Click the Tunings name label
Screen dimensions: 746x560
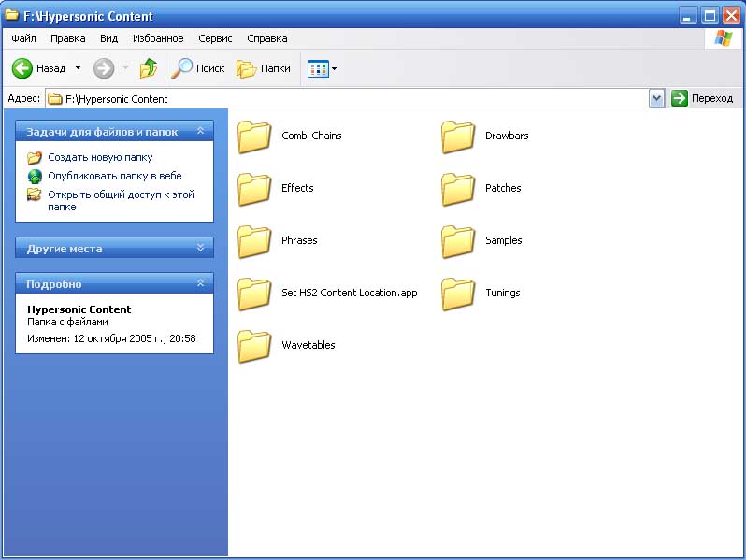(x=502, y=293)
